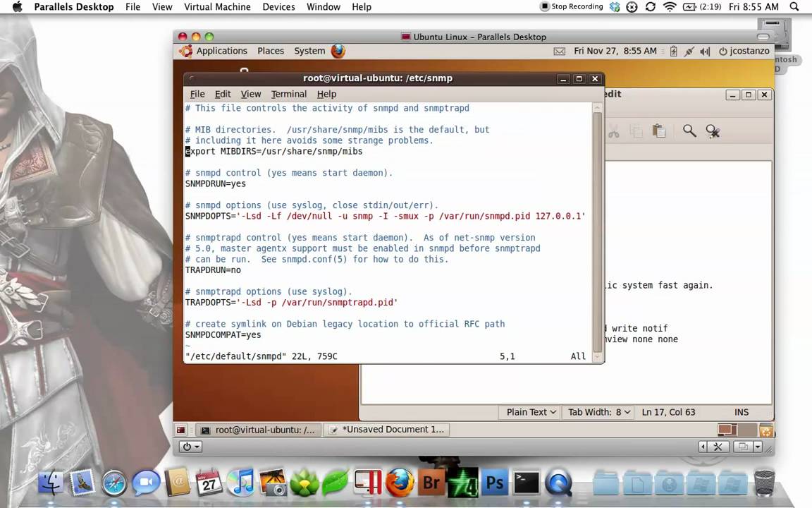Click Stop Recording in Mac menu bar
This screenshot has height=508, width=812.
(x=571, y=7)
